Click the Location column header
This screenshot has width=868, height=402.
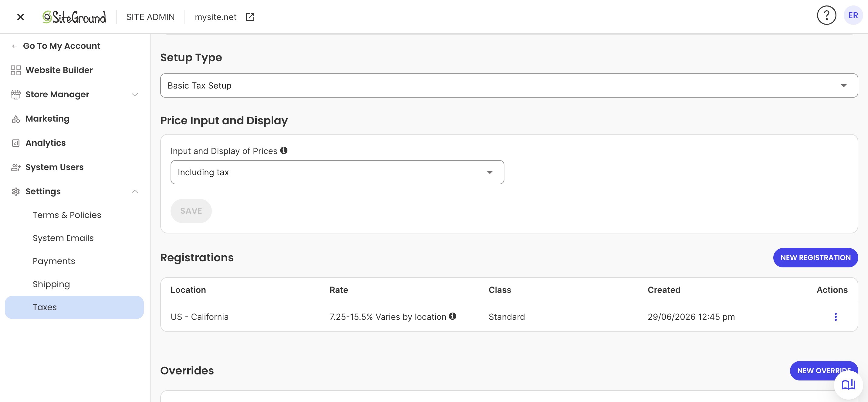(188, 290)
